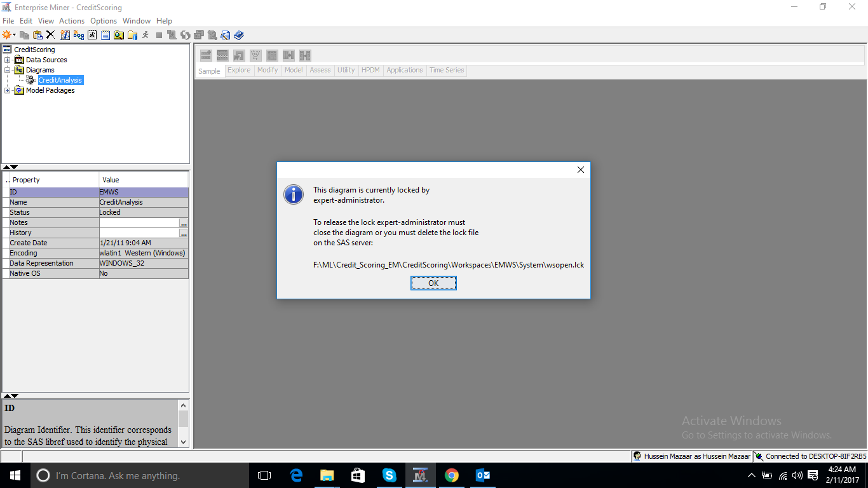
Task: Open the Actions menu
Action: 72,21
